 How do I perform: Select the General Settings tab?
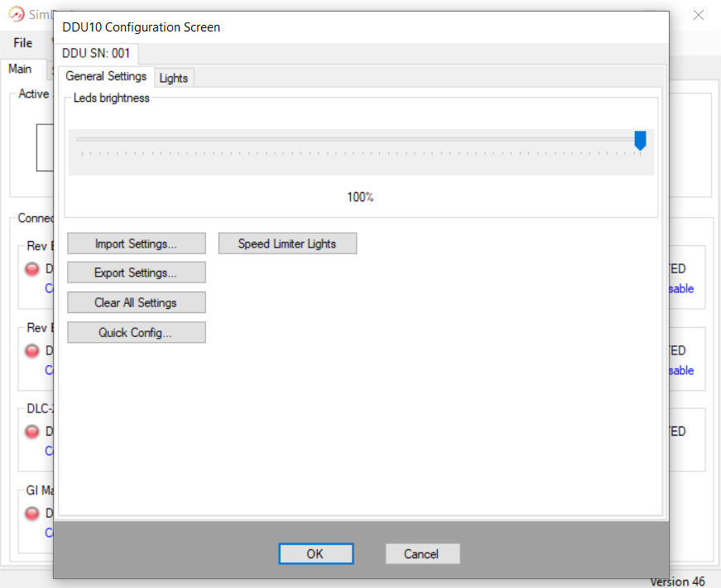pos(106,76)
